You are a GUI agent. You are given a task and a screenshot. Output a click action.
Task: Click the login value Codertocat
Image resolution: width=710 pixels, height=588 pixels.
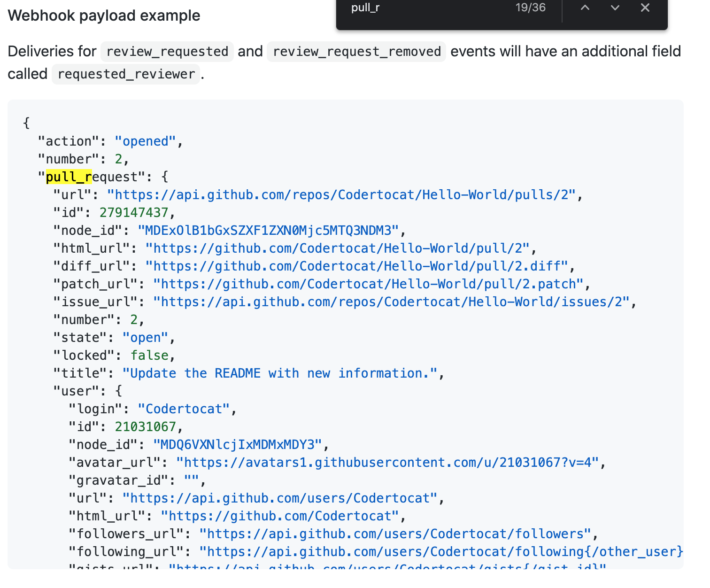coord(184,409)
